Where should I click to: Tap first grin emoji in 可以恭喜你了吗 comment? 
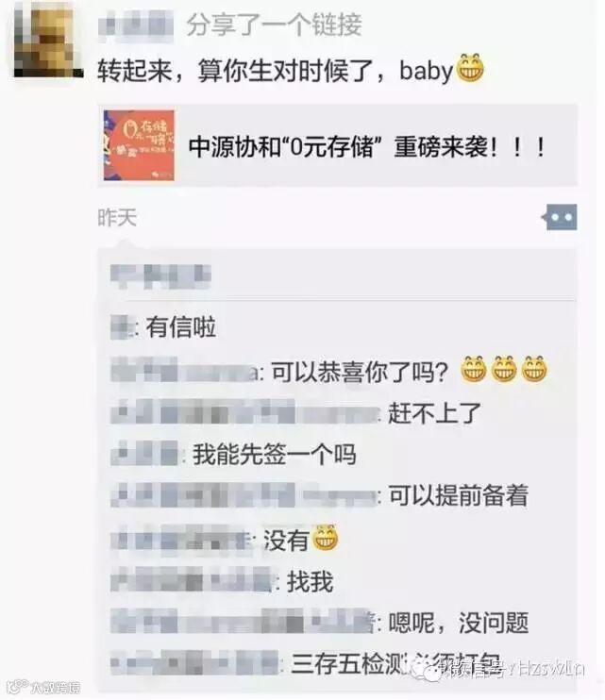pyautogui.click(x=473, y=370)
